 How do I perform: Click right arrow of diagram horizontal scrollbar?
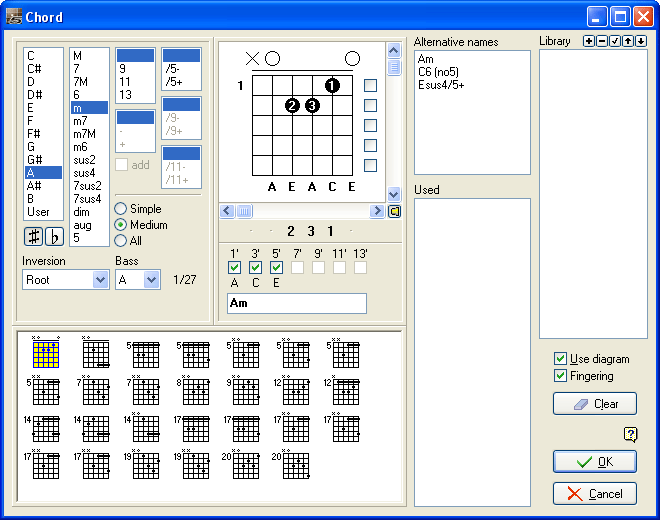(377, 211)
